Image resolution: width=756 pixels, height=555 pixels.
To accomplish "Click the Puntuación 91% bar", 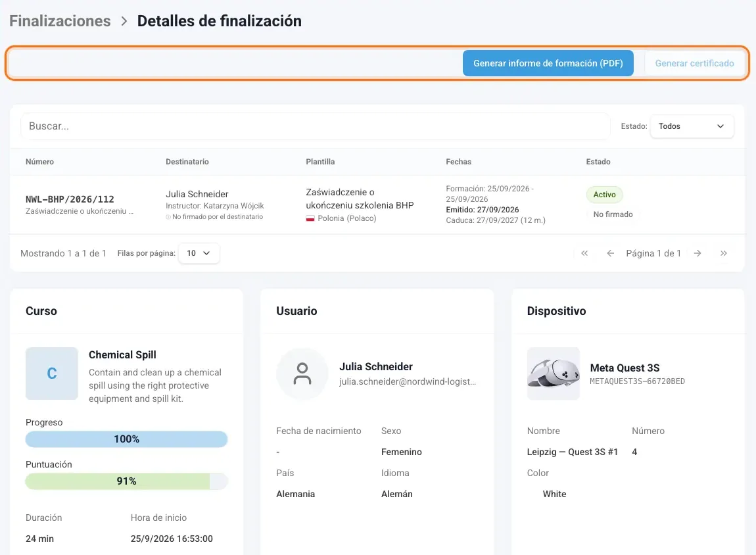I will click(126, 481).
